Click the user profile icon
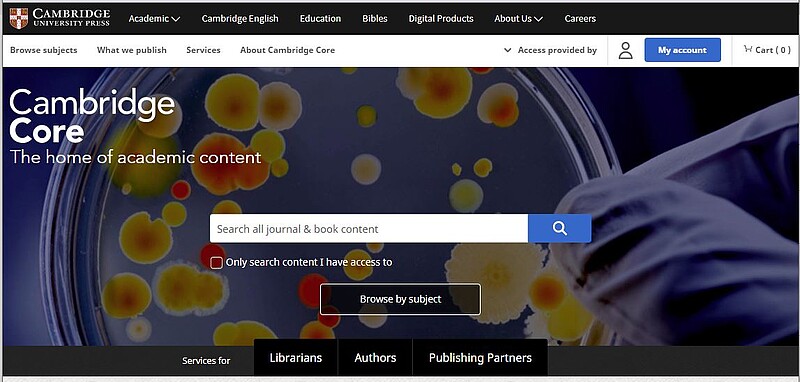This screenshot has height=382, width=800. pyautogui.click(x=626, y=50)
